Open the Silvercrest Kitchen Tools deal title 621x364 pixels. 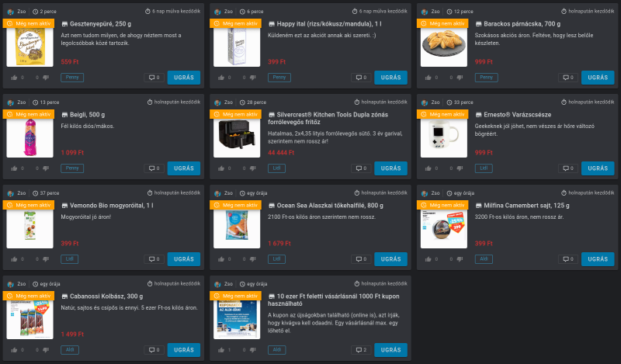point(328,119)
